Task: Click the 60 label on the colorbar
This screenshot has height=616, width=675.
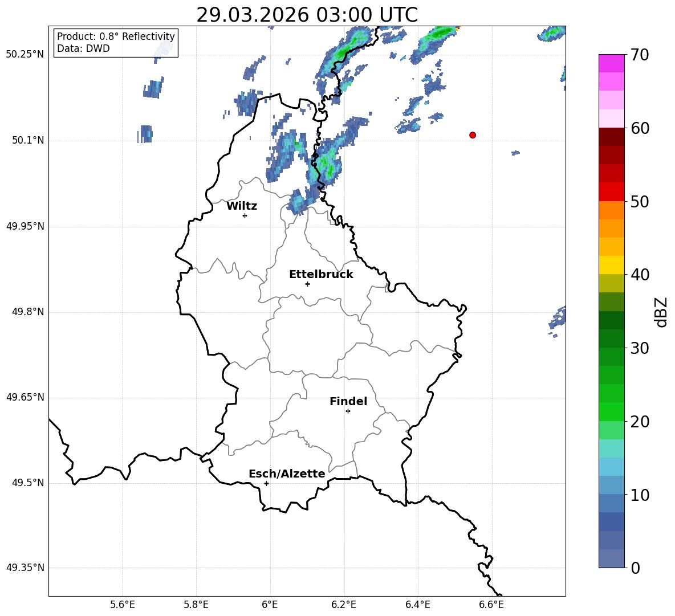Action: click(640, 128)
